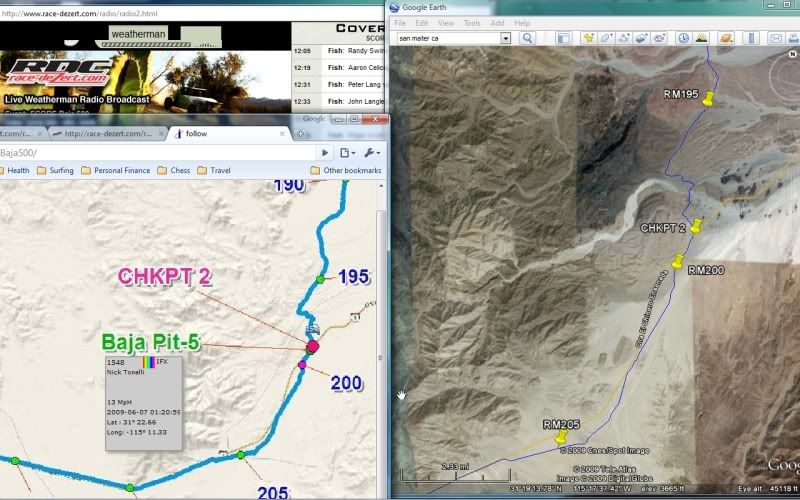Image resolution: width=800 pixels, height=500 pixels.
Task: Show historical imagery with the clock icon
Action: pos(684,38)
